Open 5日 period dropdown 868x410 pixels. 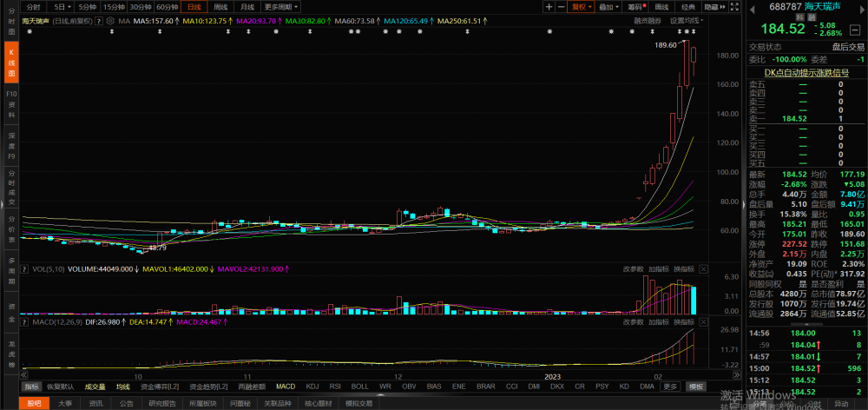pyautogui.click(x=60, y=7)
